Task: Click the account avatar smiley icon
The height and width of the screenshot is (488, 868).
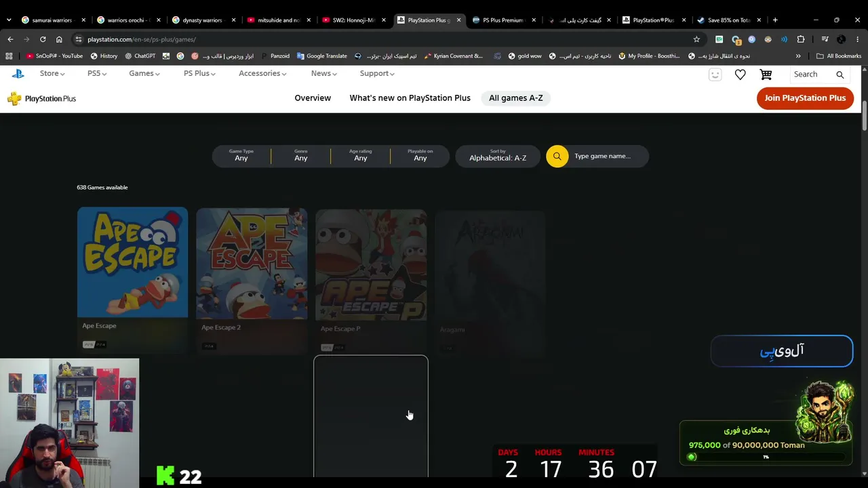Action: (x=715, y=75)
